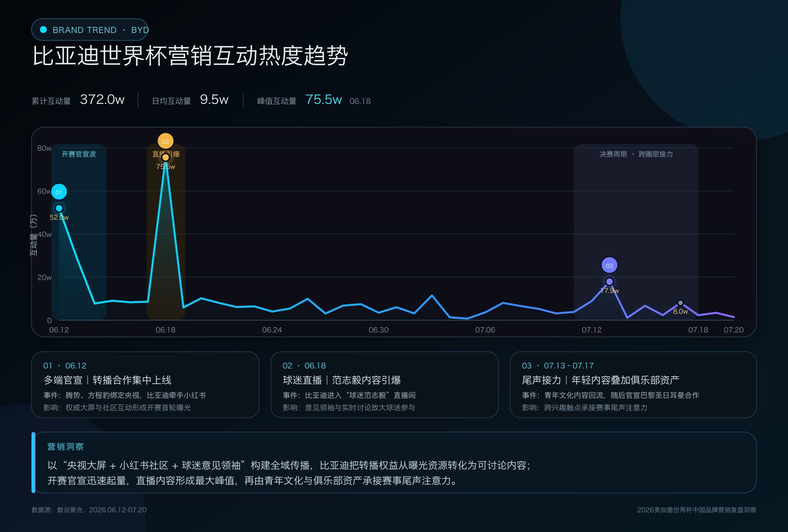This screenshot has width=788, height=532.
Task: Click the 营销洞察 section heading
Action: [66, 447]
